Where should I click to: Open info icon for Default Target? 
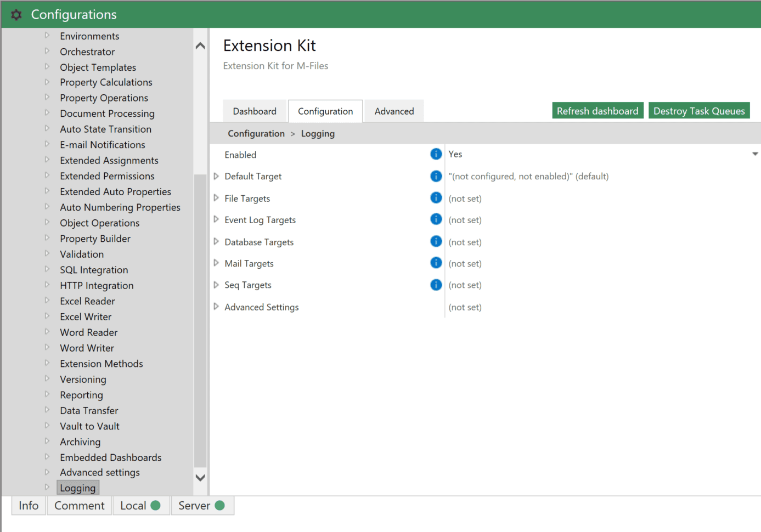tap(436, 176)
